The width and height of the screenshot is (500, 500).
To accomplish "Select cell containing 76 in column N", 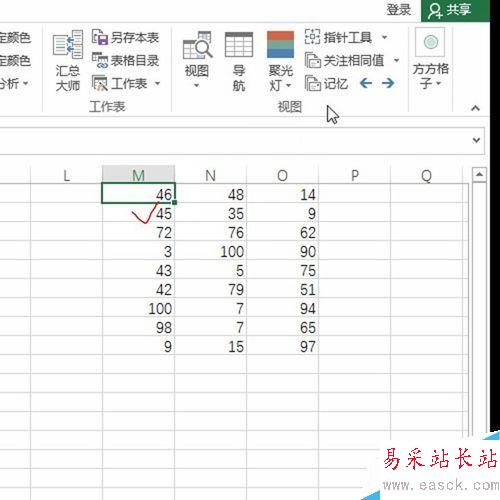I will pyautogui.click(x=211, y=231).
